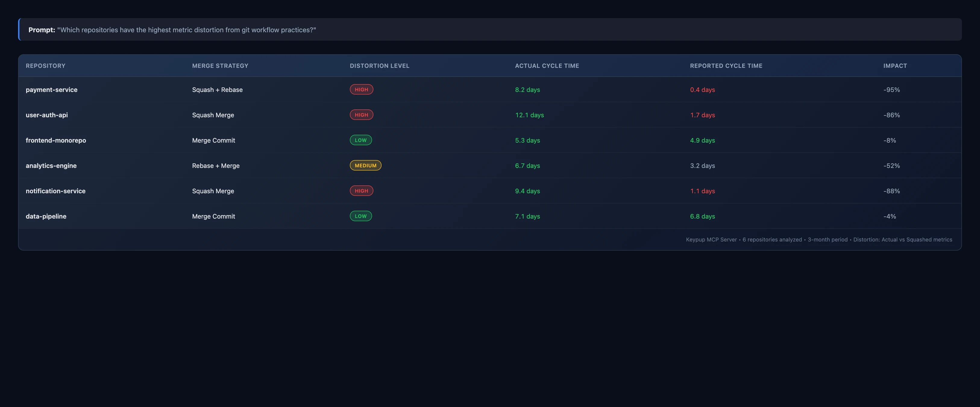Select the notification-service repository name
The height and width of the screenshot is (407, 980).
pos(55,191)
